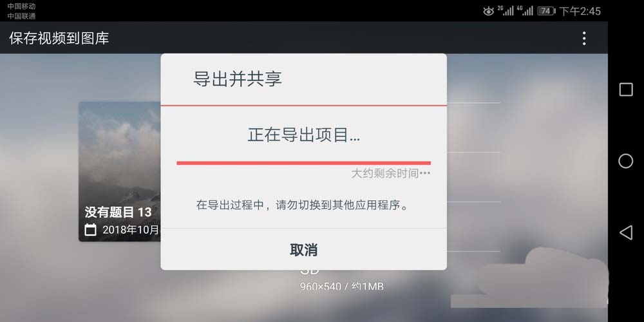This screenshot has width=644, height=322.
Task: Click the 正在导出项目... status text
Action: point(303,135)
